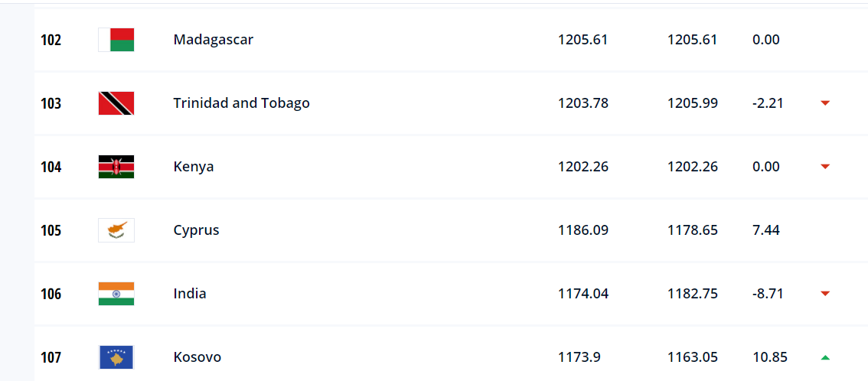Click rank number 102
The height and width of the screenshot is (381, 868).
pos(51,41)
